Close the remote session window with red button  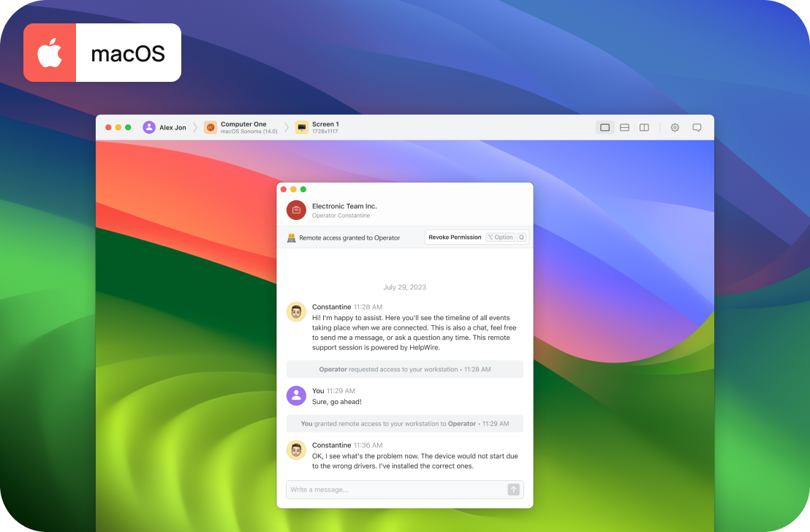click(x=108, y=128)
